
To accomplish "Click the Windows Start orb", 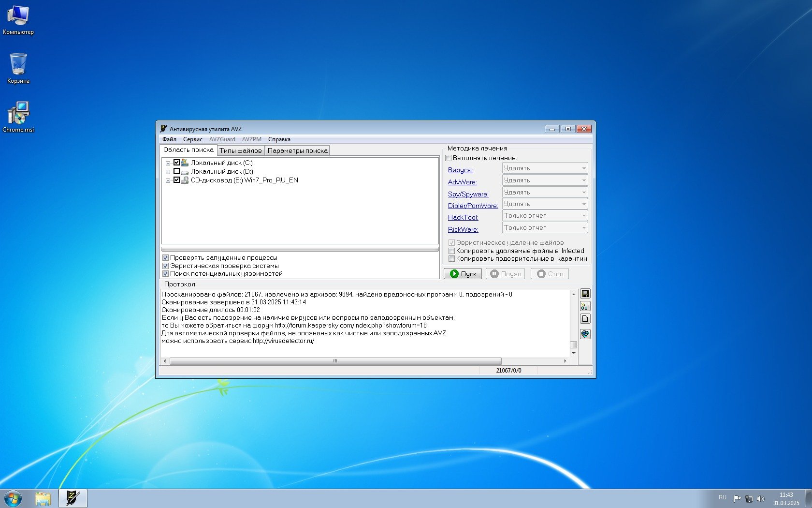I will [x=13, y=498].
